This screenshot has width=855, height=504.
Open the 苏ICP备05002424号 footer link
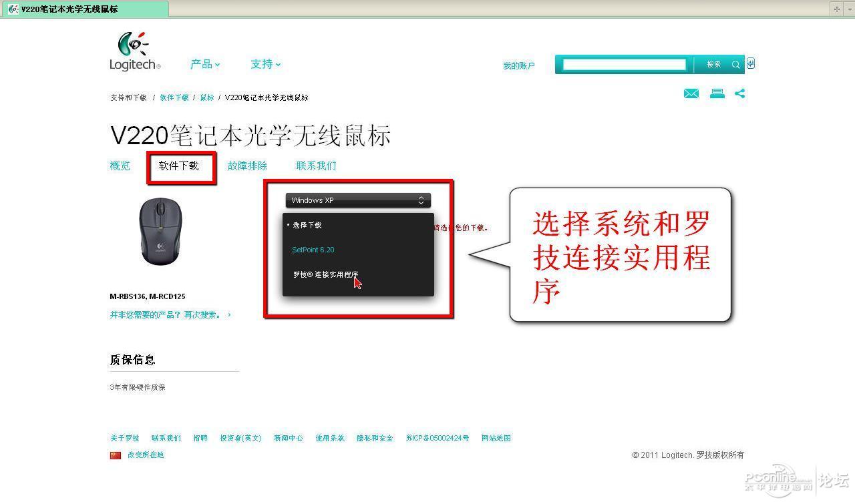[438, 439]
